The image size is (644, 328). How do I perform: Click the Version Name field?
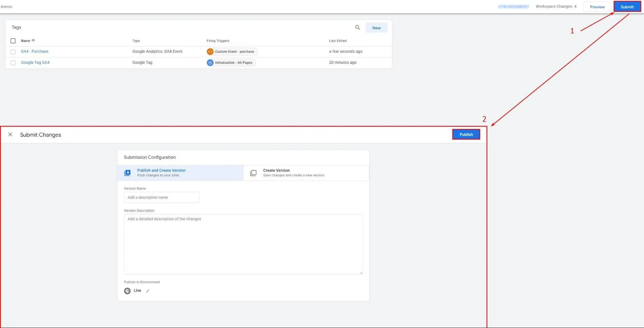161,197
